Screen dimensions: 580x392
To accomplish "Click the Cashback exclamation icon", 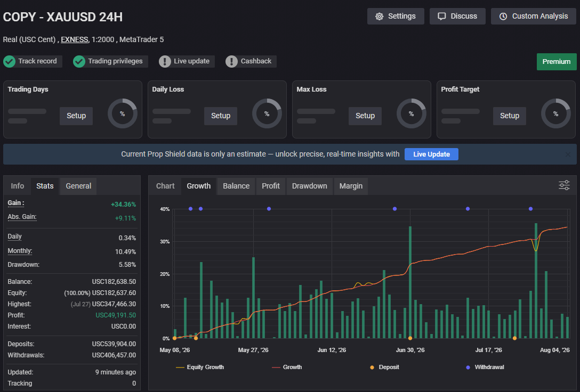I will 231,61.
